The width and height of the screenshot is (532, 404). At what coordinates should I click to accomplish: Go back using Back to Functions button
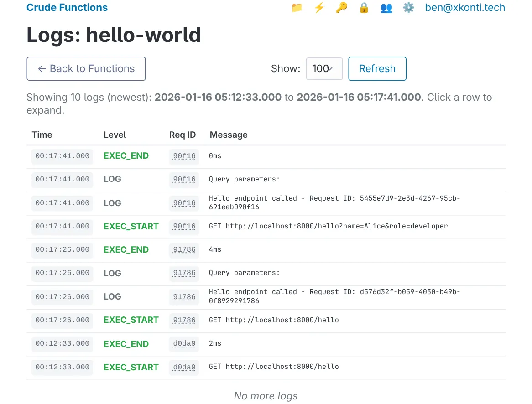[86, 69]
